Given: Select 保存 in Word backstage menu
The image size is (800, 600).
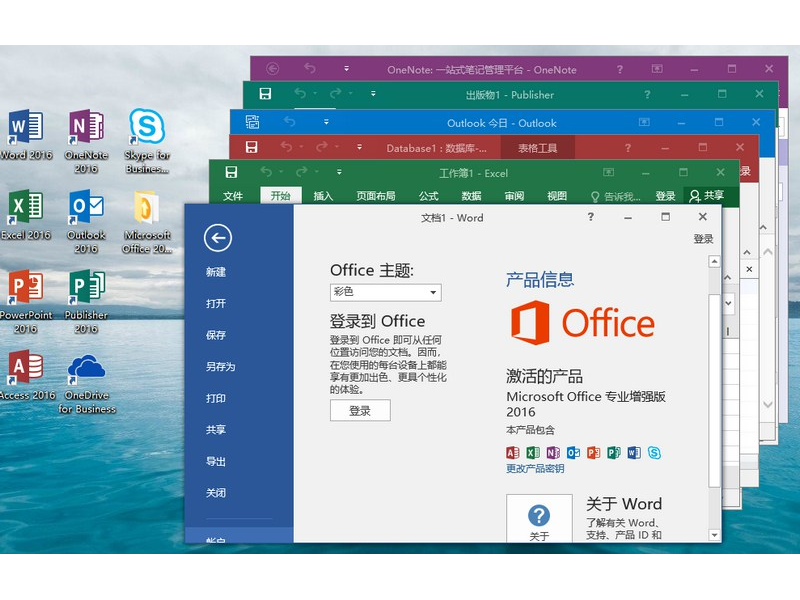Looking at the screenshot, I should pos(216,335).
